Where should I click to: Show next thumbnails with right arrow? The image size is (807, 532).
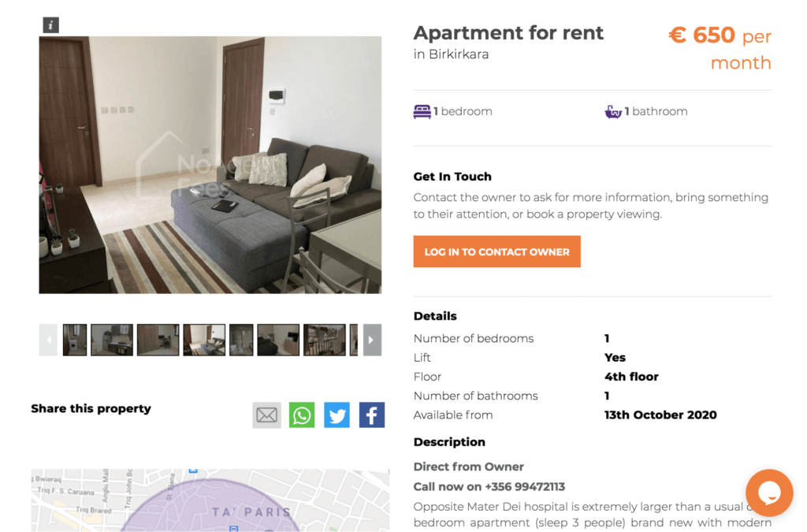click(372, 340)
